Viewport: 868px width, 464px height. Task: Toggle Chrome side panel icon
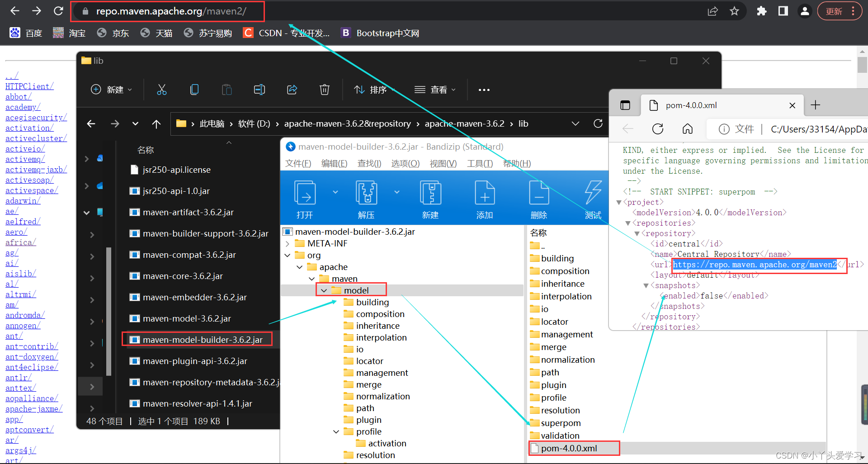tap(783, 11)
